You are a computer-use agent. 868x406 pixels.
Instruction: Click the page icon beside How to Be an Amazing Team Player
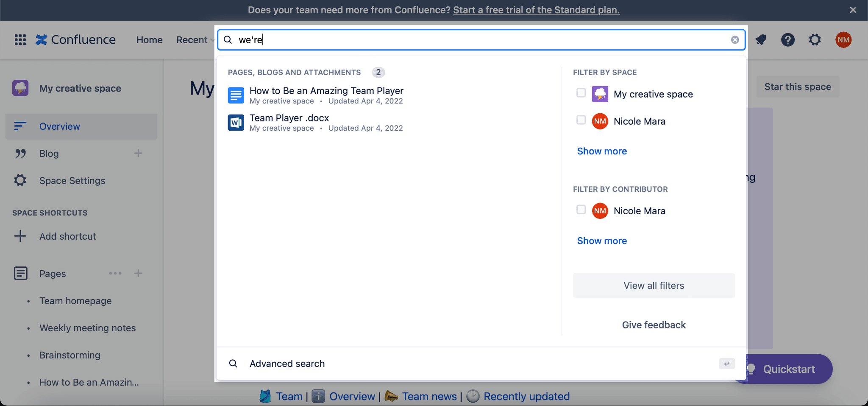coord(236,95)
